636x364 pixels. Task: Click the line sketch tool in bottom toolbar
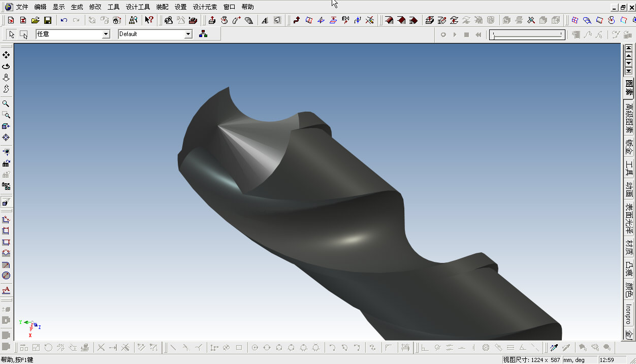point(173,348)
